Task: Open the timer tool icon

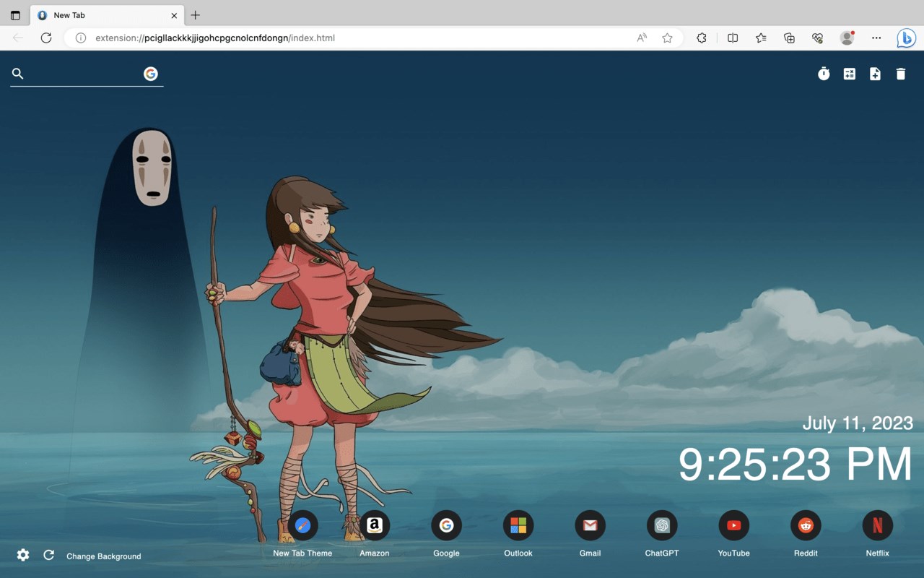Action: point(824,74)
